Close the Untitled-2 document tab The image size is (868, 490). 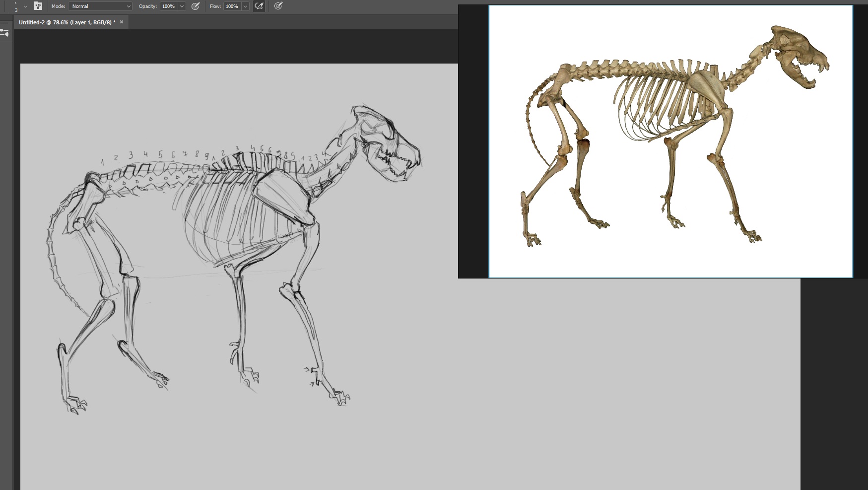click(122, 22)
